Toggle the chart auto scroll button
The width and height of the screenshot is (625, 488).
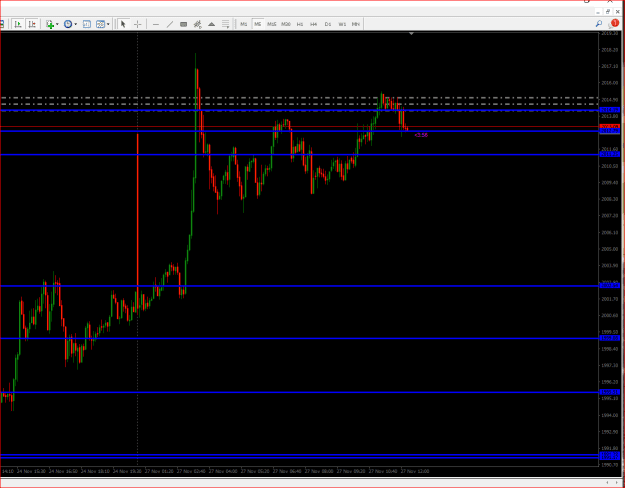(x=18, y=24)
